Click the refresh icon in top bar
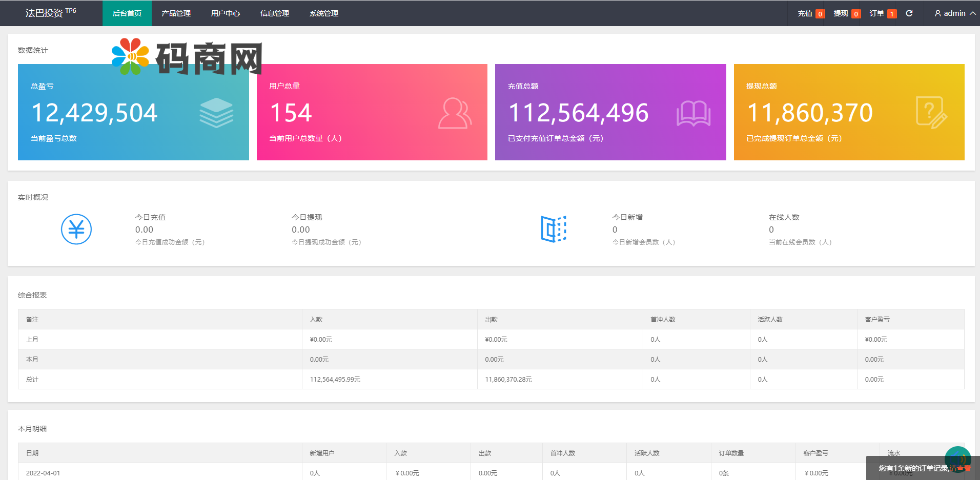 click(x=909, y=13)
